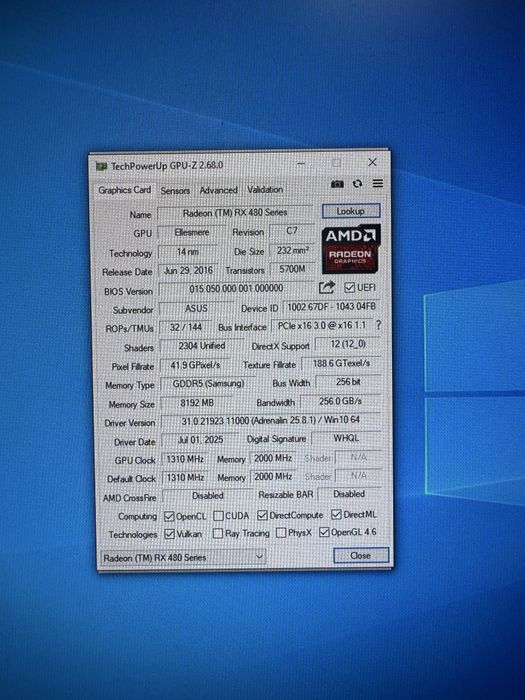Click the AMD CrossFire value 'Disabled'

point(208,496)
